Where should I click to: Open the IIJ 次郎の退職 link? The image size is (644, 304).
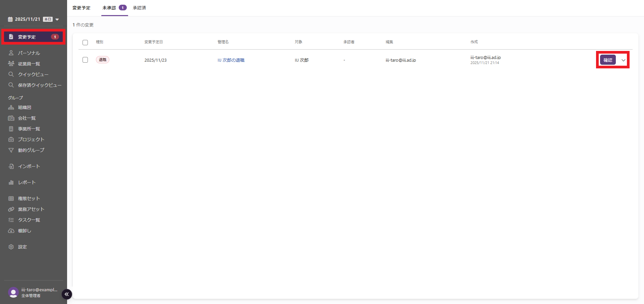(x=231, y=60)
